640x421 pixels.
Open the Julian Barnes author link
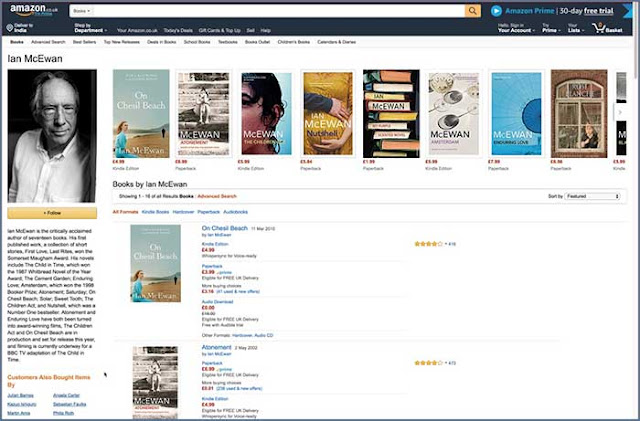(20, 395)
